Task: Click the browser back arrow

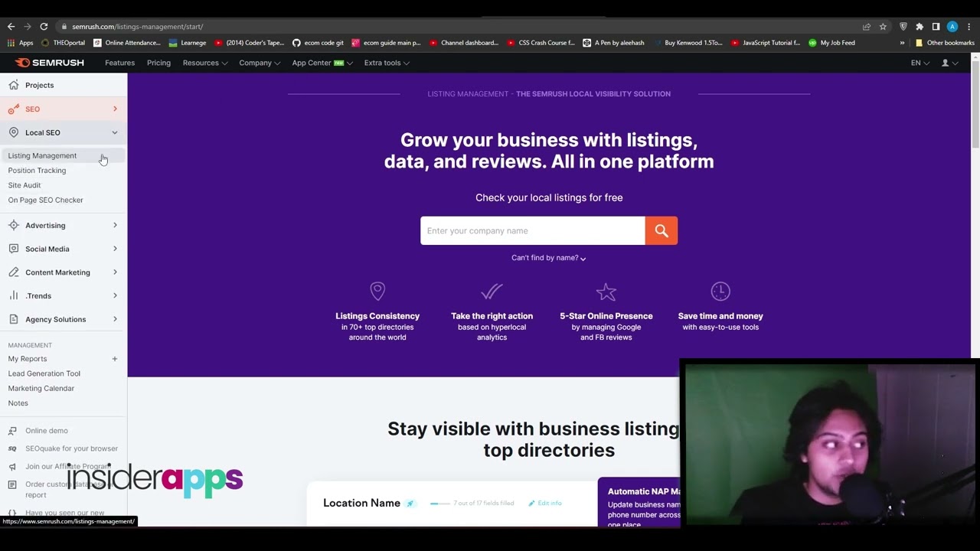Action: 11,27
